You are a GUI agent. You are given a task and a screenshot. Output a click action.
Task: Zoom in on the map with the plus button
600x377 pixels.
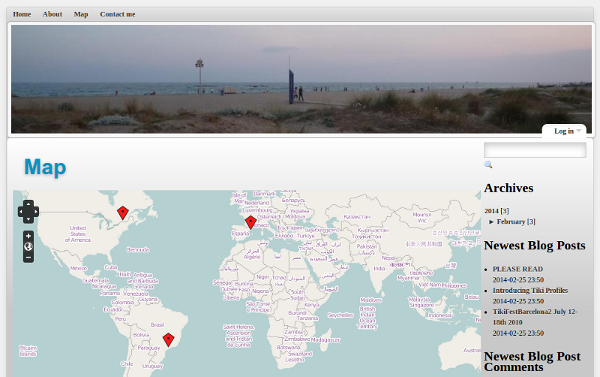[x=28, y=236]
